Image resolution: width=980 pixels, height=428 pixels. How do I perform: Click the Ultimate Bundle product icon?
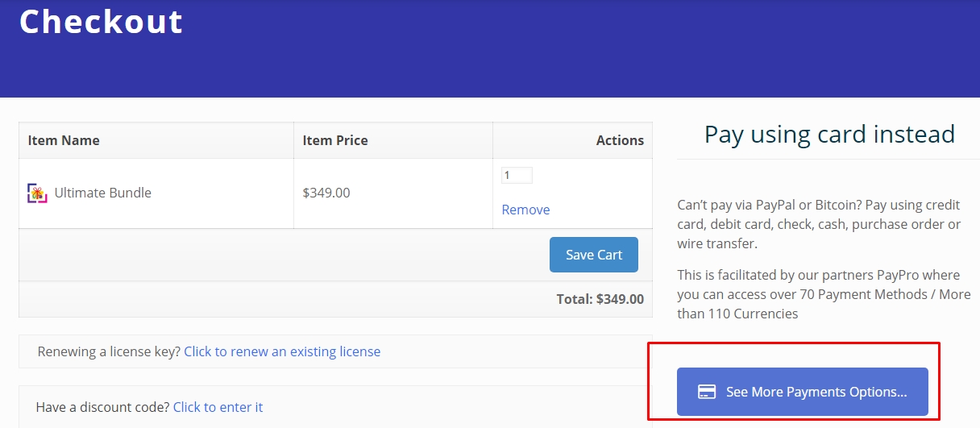[37, 193]
